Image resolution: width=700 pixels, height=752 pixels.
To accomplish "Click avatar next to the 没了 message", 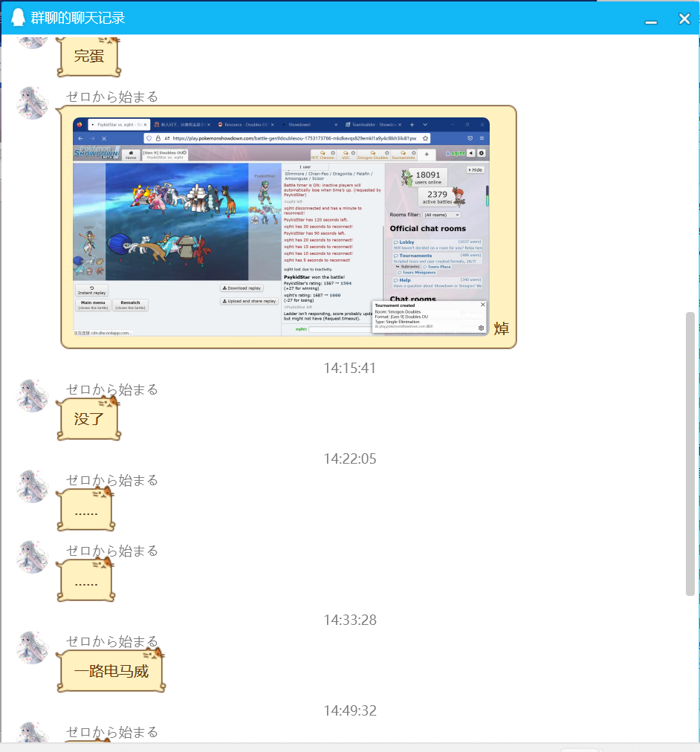I will (33, 395).
